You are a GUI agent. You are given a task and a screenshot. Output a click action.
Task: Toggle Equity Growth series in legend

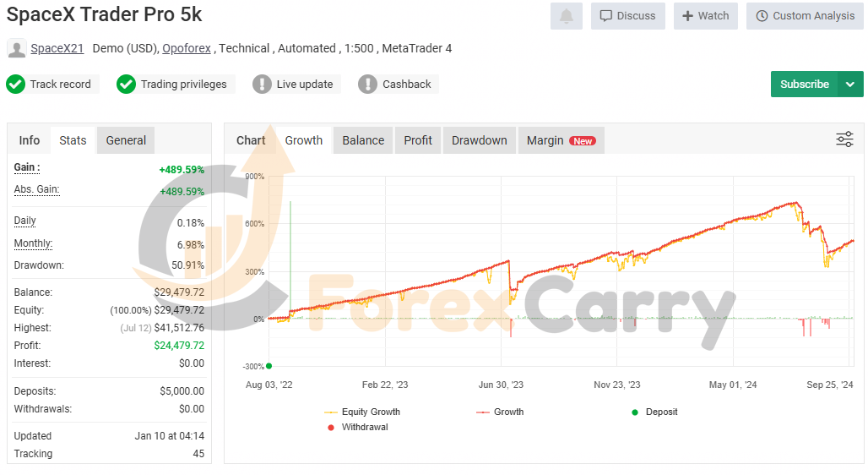tap(362, 412)
